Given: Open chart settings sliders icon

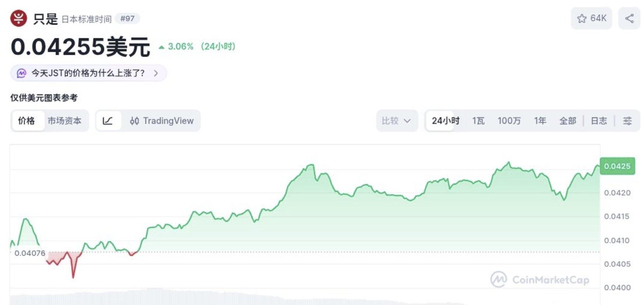Looking at the screenshot, I should tap(627, 121).
